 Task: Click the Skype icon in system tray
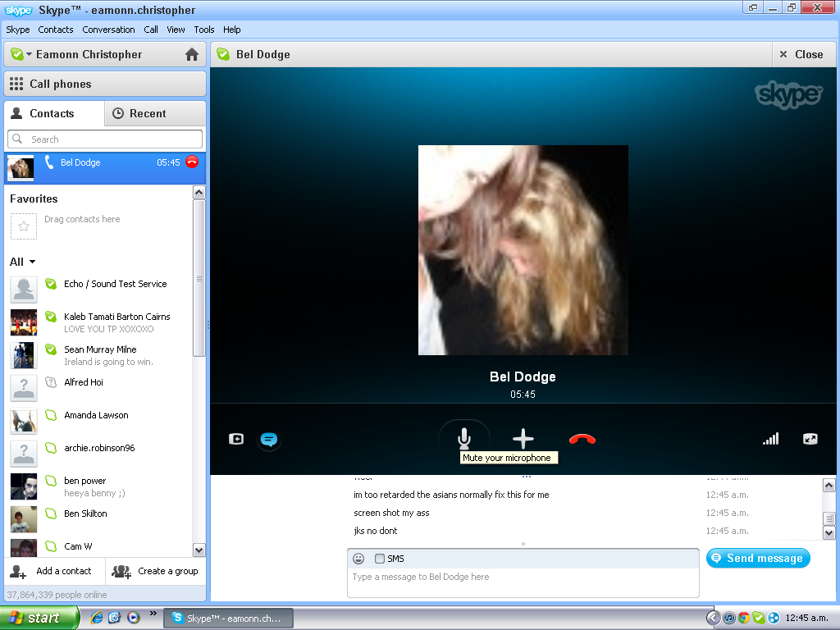pos(759,618)
